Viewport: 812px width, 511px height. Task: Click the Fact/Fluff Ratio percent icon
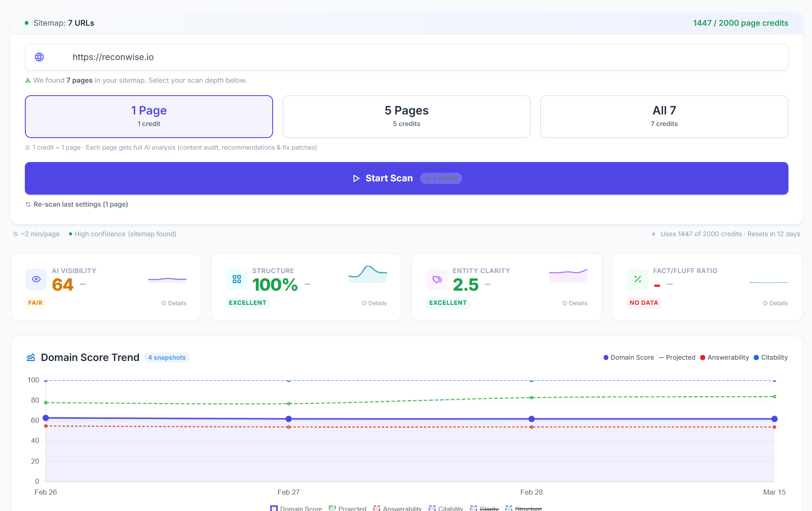[638, 280]
